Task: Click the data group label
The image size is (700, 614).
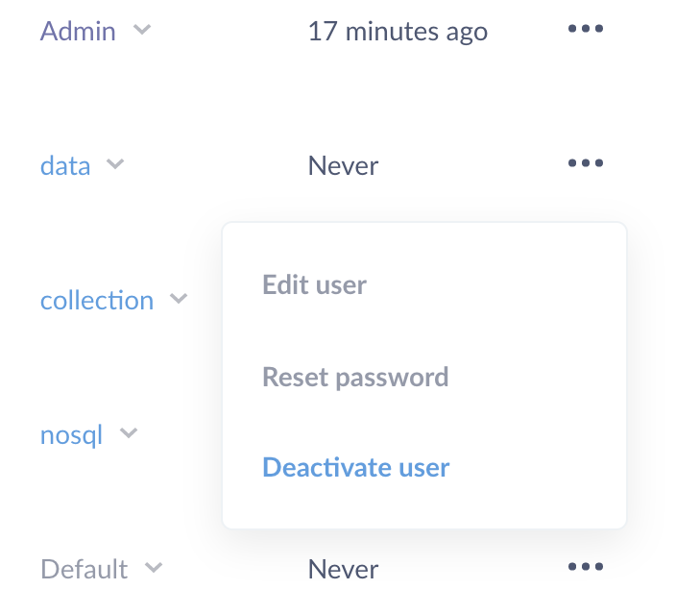Action: 65,165
